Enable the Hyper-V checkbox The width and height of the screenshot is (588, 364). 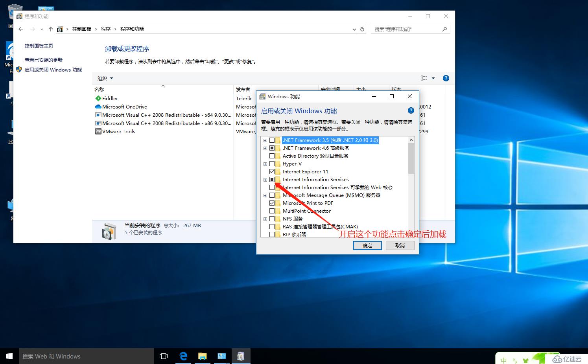(x=272, y=164)
